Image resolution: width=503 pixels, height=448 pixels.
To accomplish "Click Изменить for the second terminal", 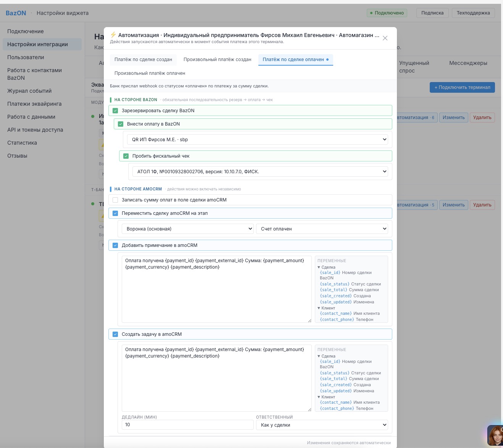I will coord(453,205).
